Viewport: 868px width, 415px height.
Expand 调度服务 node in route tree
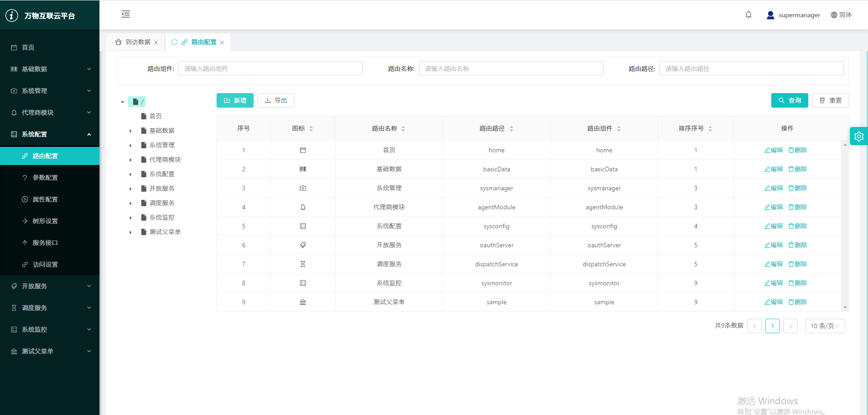(131, 203)
